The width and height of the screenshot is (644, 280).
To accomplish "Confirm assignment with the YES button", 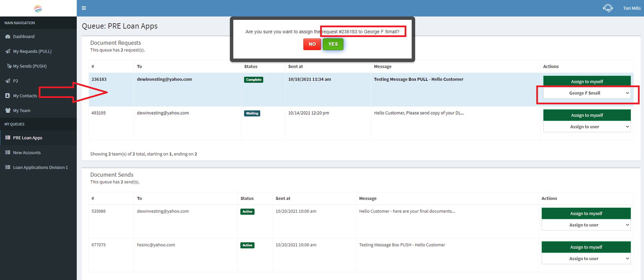I will tap(333, 44).
